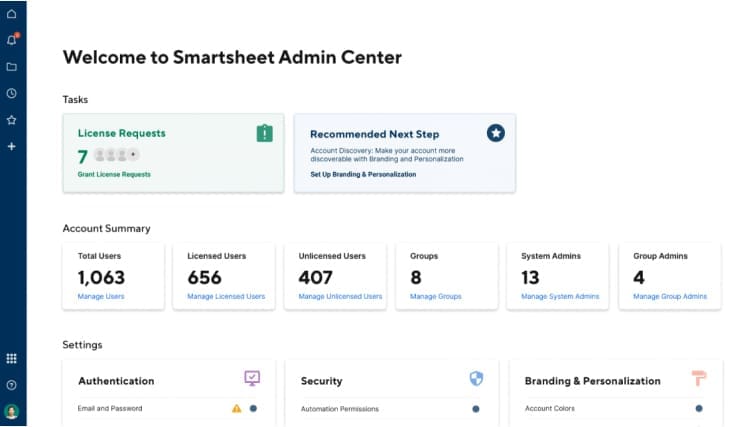Open the Help question mark icon

click(11, 385)
